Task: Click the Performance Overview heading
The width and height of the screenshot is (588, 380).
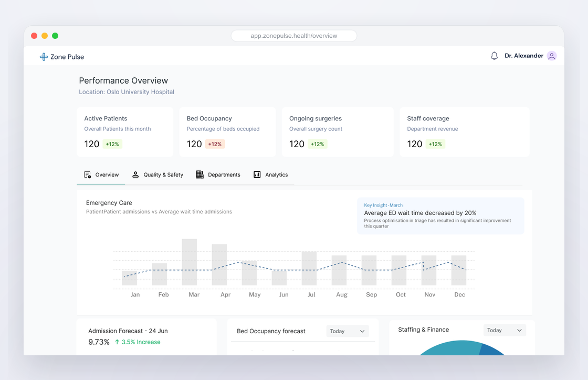Action: (x=123, y=80)
